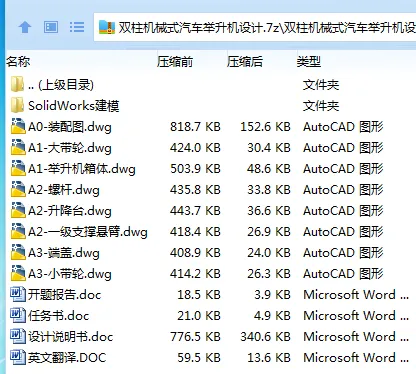The width and height of the screenshot is (416, 374).
Task: Switch to the details list view button
Action: pyautogui.click(x=77, y=27)
